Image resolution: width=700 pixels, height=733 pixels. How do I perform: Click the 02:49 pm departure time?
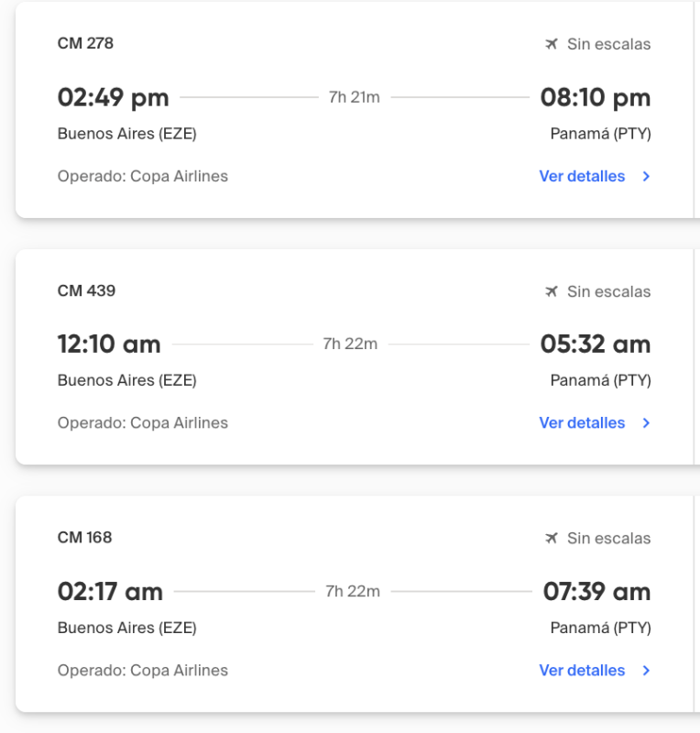coord(113,97)
